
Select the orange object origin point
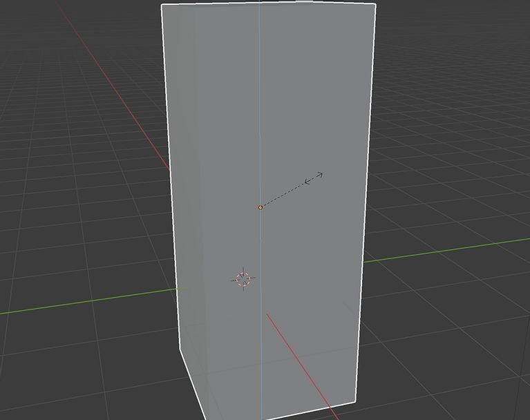pos(261,207)
